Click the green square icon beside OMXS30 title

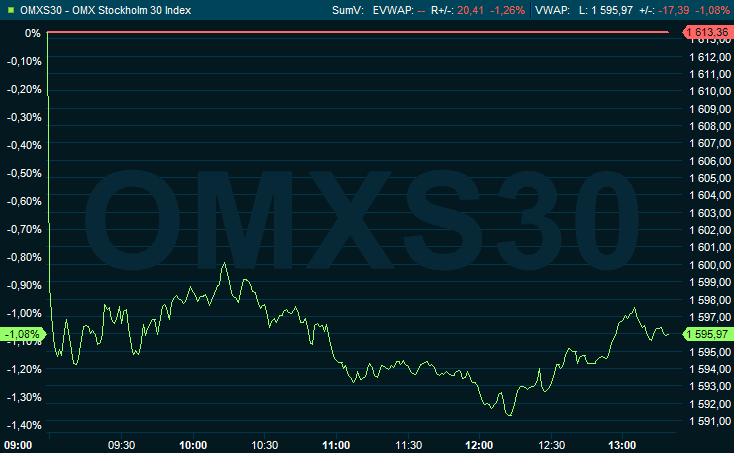[x=11, y=10]
